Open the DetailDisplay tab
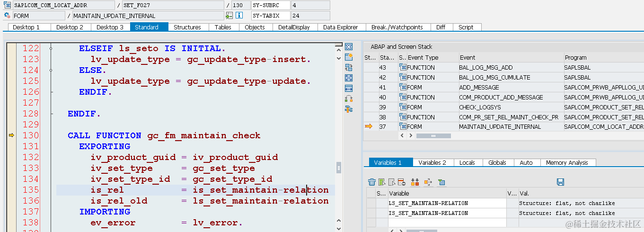 pos(294,27)
